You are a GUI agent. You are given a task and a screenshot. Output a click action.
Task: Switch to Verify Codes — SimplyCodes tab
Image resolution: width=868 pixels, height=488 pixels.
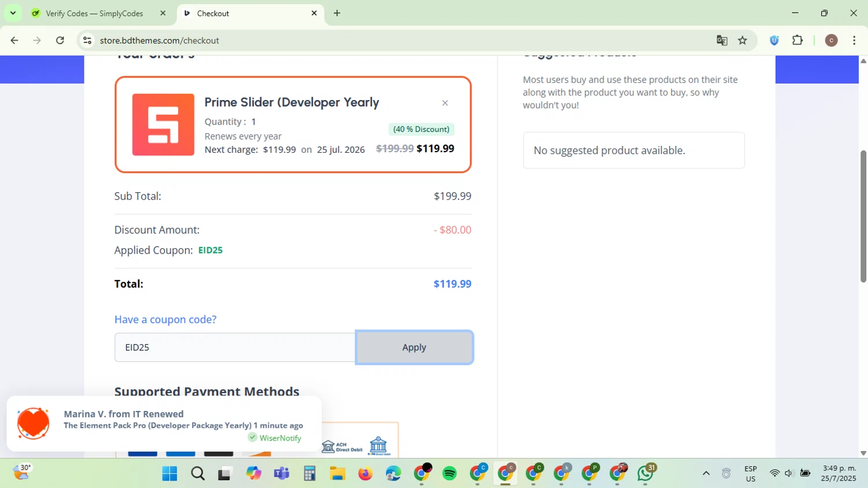[x=94, y=13]
